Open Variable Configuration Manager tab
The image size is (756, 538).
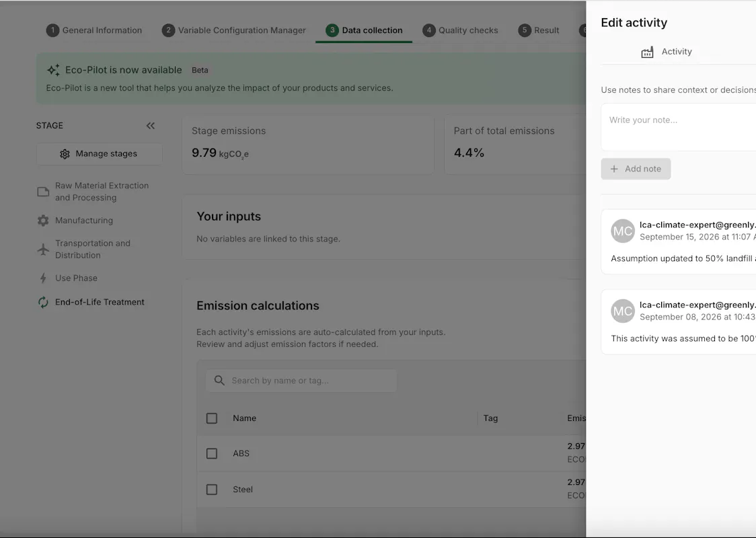click(234, 30)
